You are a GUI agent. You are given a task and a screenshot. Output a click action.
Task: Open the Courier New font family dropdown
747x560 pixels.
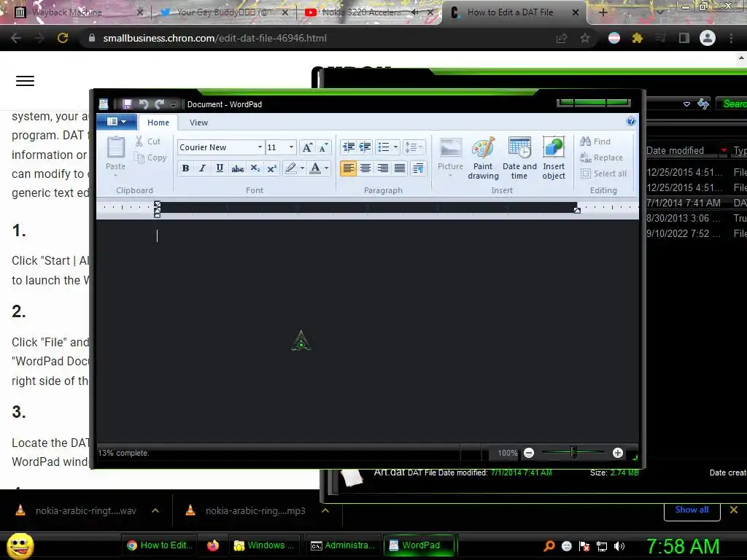pos(260,147)
